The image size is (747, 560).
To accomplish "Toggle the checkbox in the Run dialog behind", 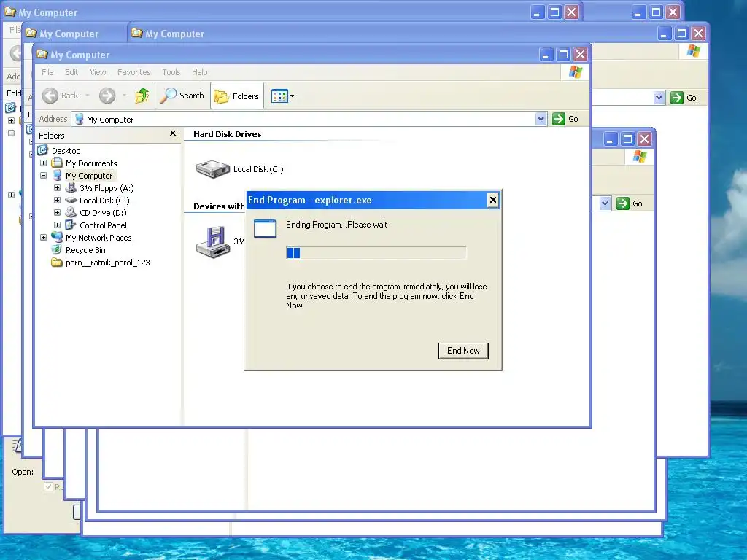I will (x=48, y=486).
